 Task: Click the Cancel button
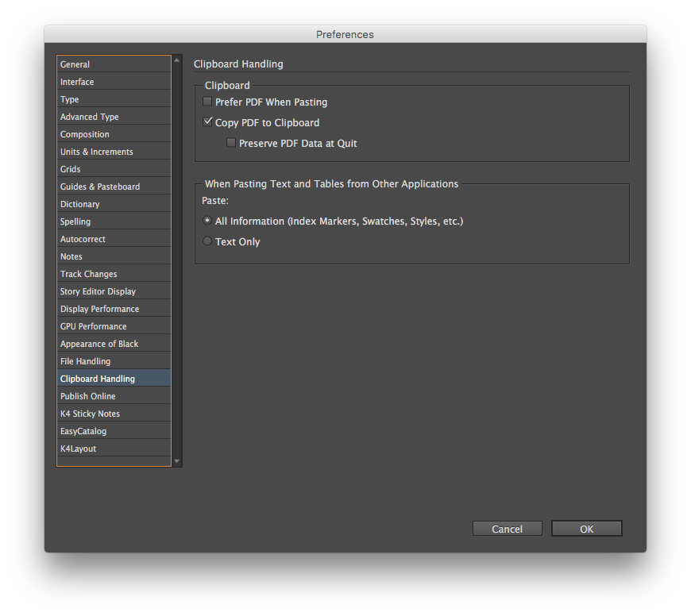[508, 529]
